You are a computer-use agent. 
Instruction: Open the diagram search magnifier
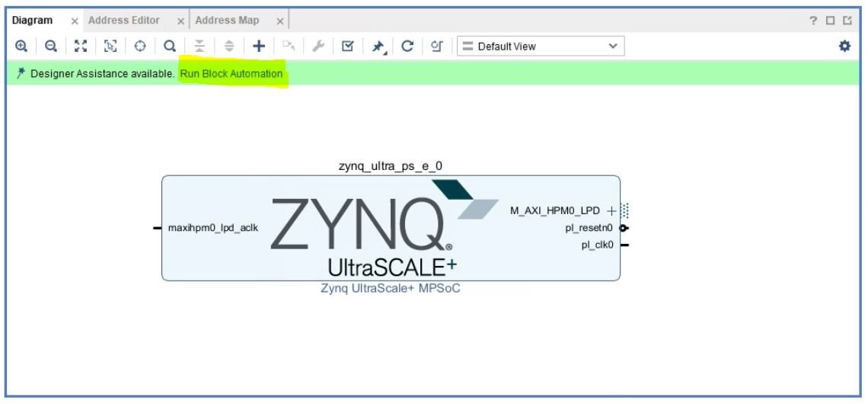(x=170, y=46)
